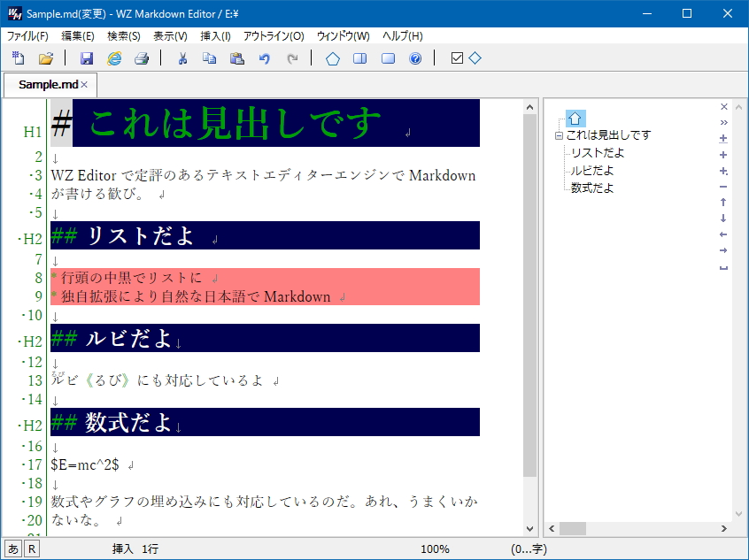
Task: Print the document using printer icon
Action: (x=142, y=58)
